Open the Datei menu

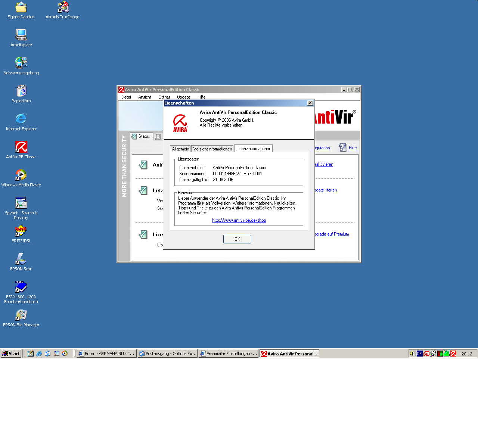(x=126, y=97)
